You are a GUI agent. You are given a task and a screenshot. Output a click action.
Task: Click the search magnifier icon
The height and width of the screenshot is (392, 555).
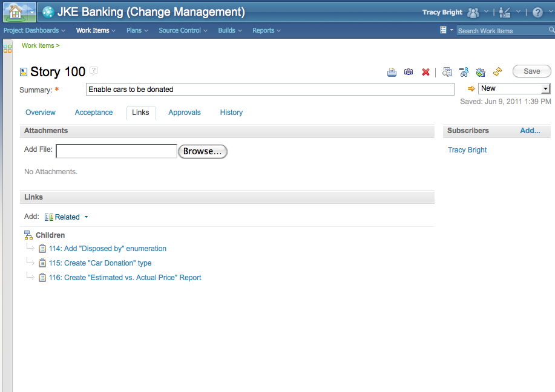551,30
